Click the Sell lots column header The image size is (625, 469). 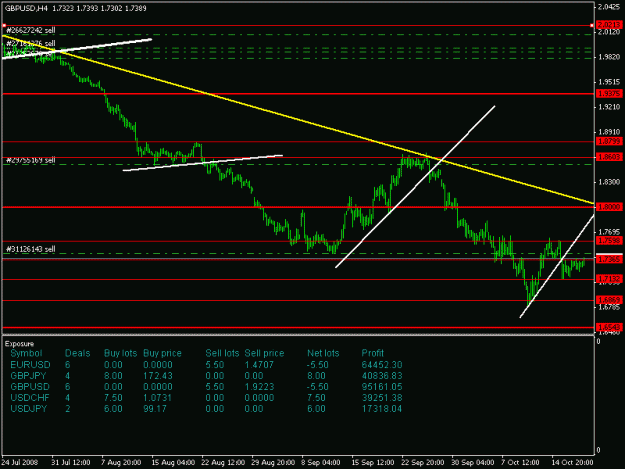(x=222, y=353)
